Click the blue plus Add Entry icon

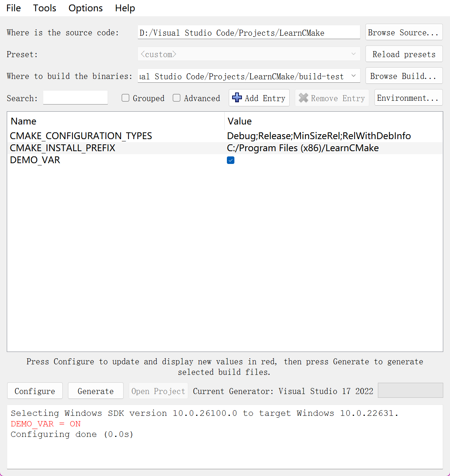pyautogui.click(x=237, y=98)
